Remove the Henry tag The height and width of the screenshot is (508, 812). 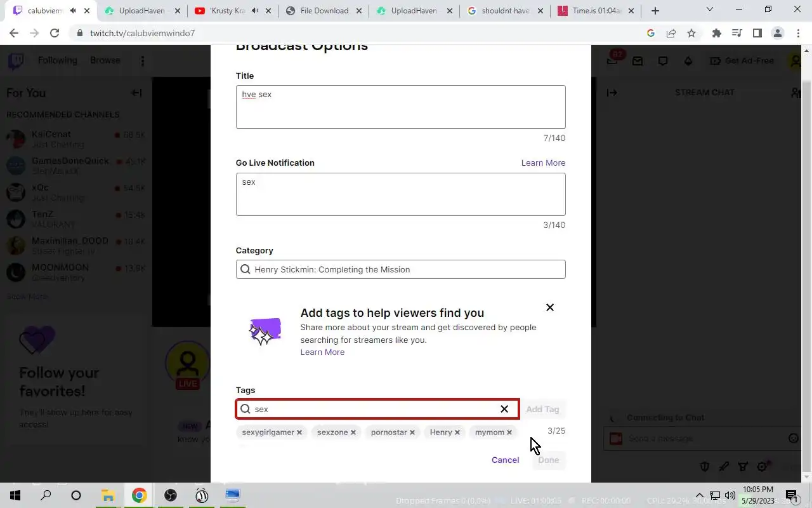click(x=457, y=432)
